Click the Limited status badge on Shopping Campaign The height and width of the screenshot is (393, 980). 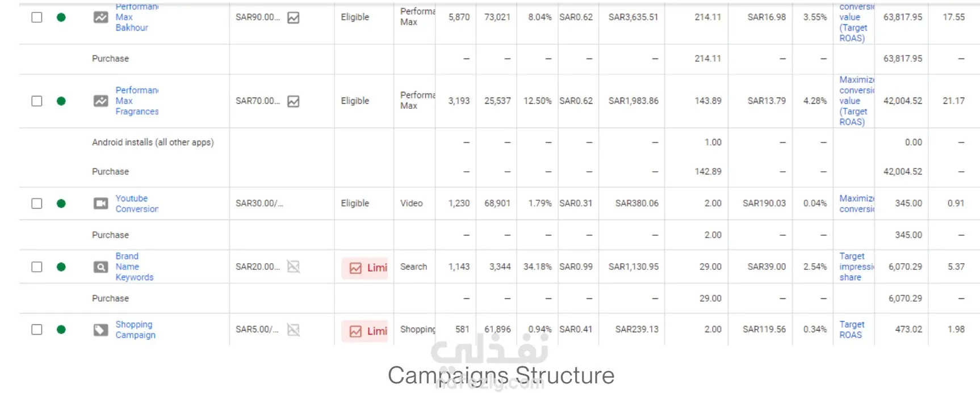[368, 331]
